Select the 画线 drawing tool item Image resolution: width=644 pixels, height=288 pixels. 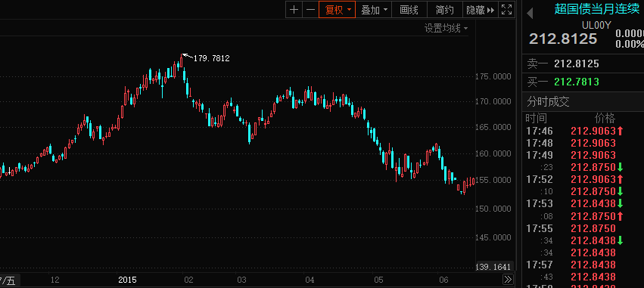(409, 10)
